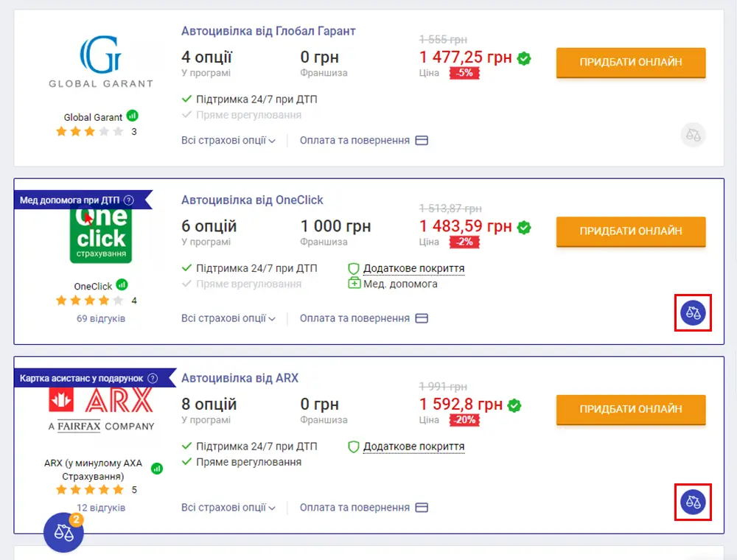Click help icon on 'Картка асистанс у подарунок'

coord(153,378)
